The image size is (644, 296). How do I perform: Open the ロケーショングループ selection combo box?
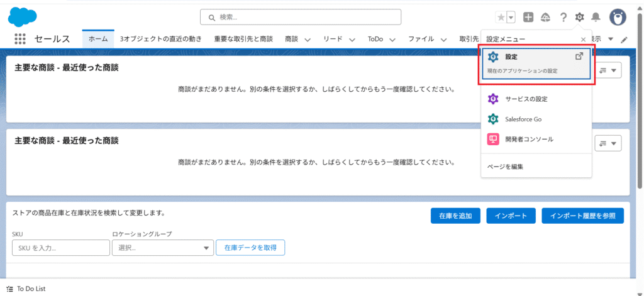163,248
